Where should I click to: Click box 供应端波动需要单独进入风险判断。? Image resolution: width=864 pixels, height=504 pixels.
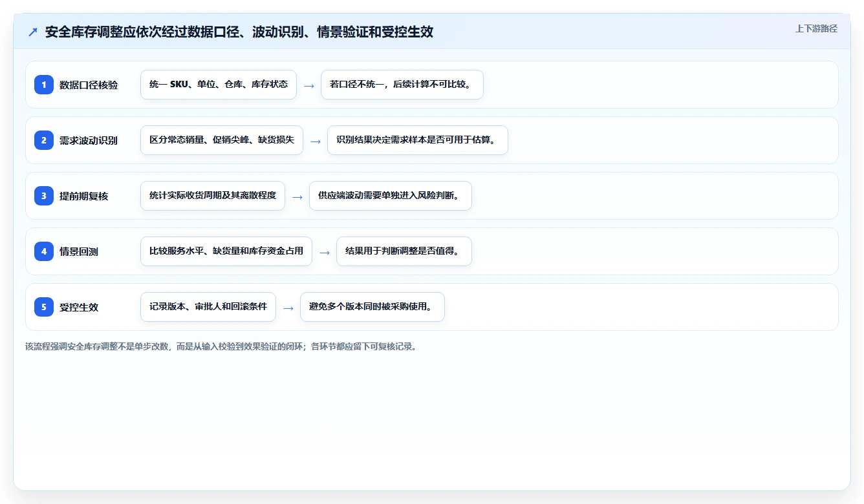tap(391, 196)
